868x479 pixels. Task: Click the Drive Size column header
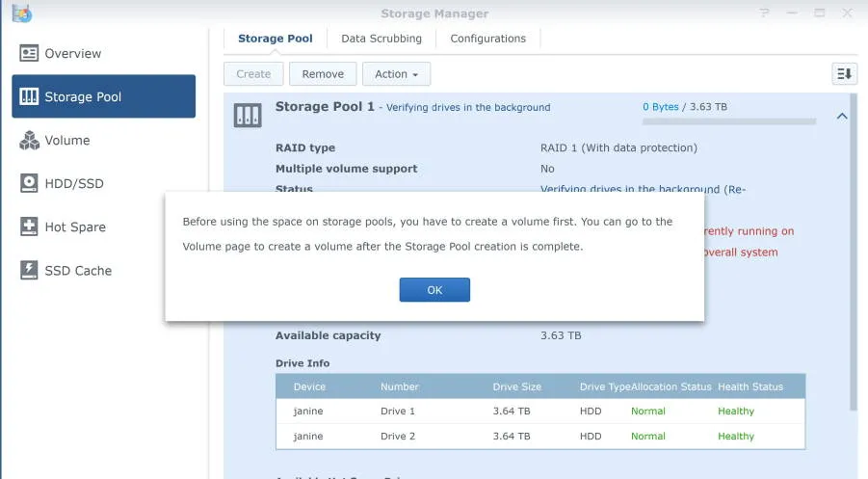[517, 386]
